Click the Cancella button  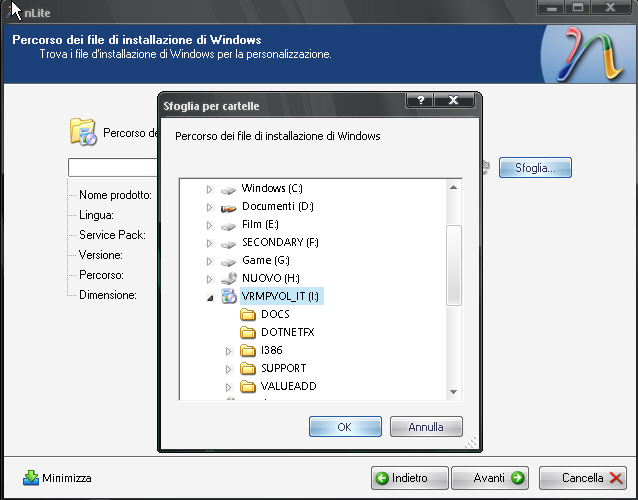(x=583, y=478)
